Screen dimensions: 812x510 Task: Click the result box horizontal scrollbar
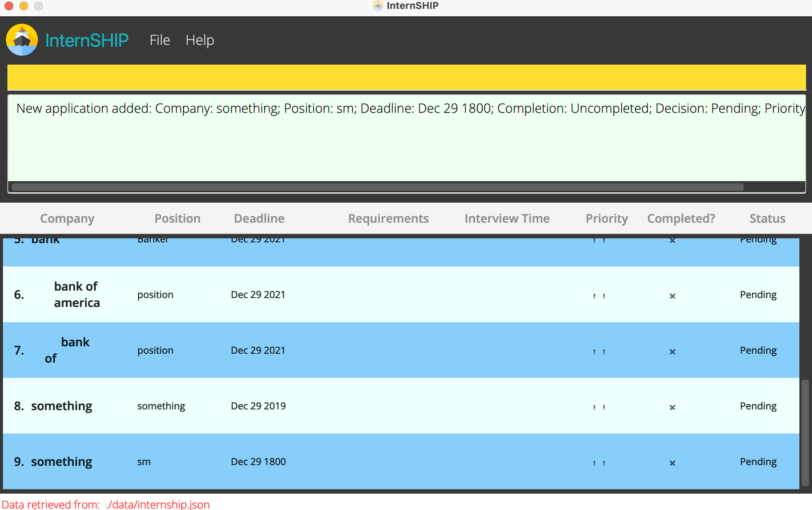(377, 187)
